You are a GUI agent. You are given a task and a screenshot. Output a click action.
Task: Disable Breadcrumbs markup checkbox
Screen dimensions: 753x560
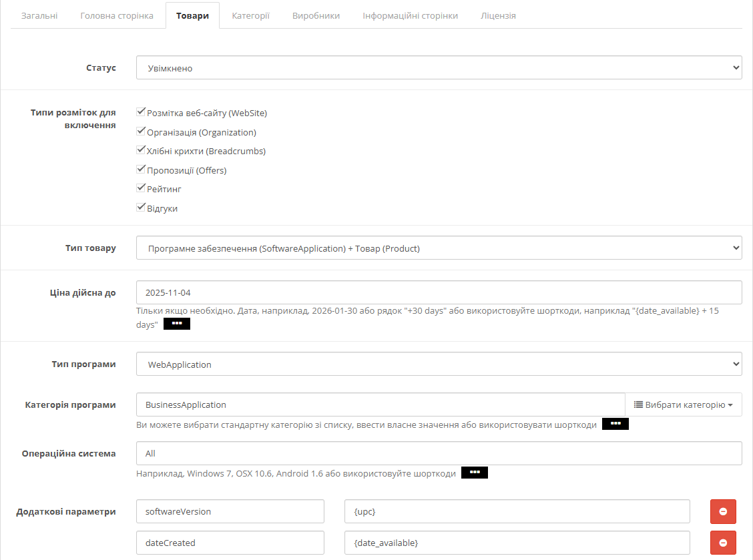[141, 150]
